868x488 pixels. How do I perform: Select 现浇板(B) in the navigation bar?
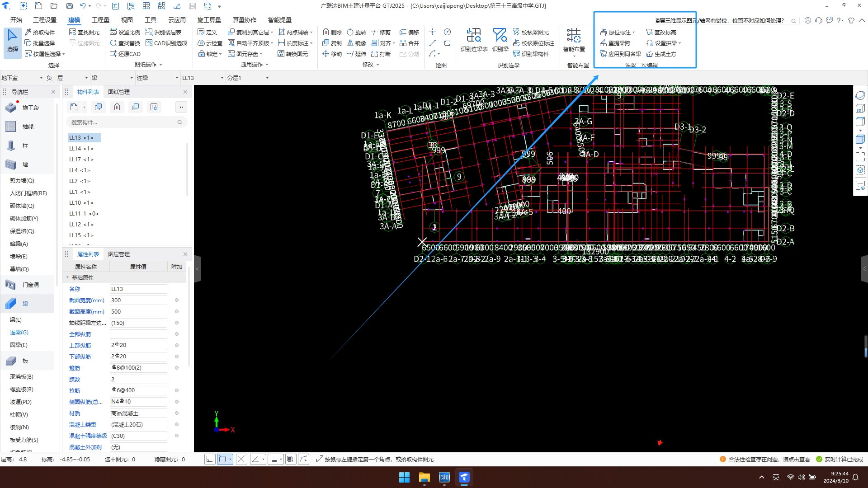click(22, 376)
